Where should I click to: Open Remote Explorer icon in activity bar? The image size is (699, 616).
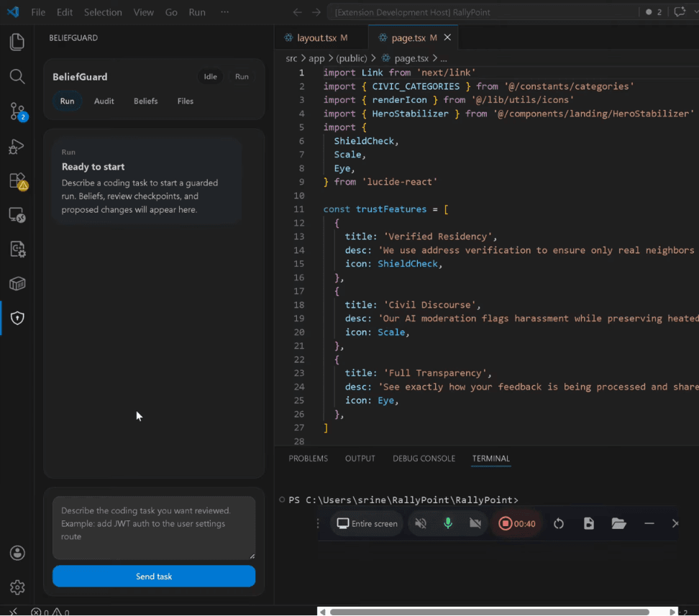click(17, 216)
